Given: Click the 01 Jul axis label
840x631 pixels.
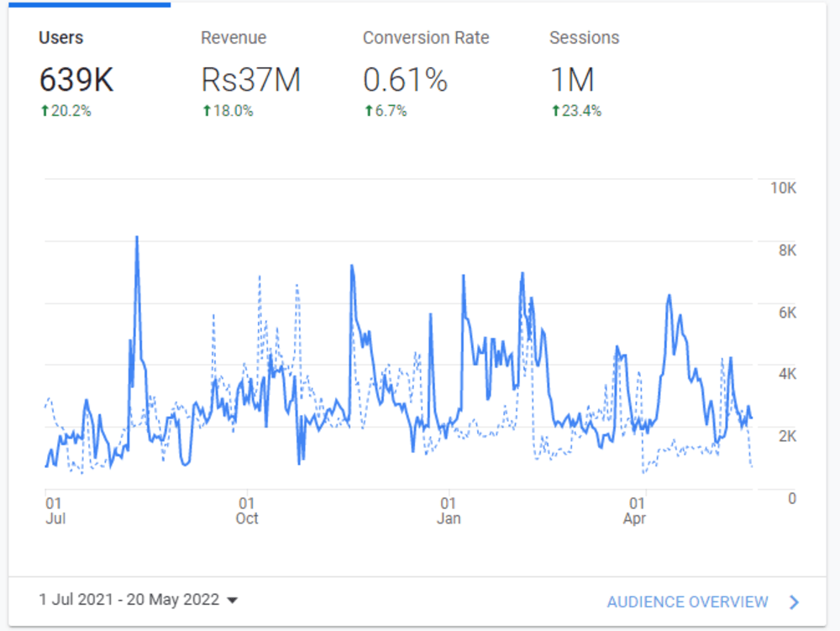Looking at the screenshot, I should [x=55, y=511].
